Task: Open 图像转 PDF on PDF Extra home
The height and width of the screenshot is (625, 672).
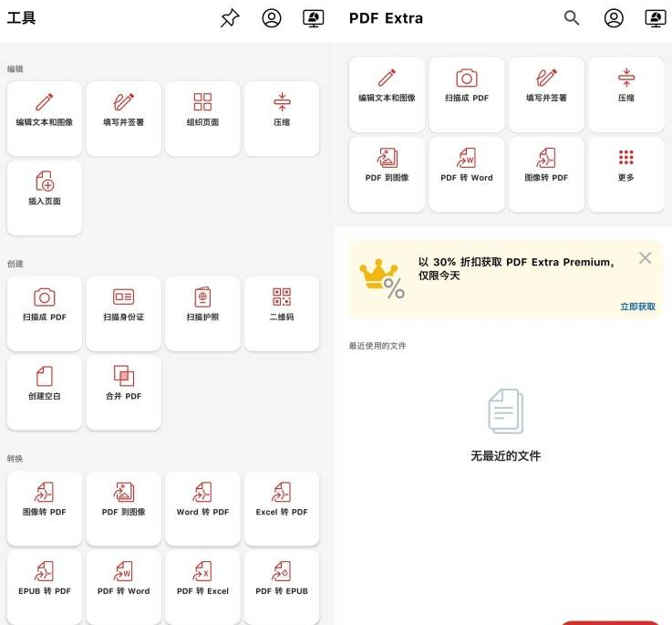Action: coord(546,174)
